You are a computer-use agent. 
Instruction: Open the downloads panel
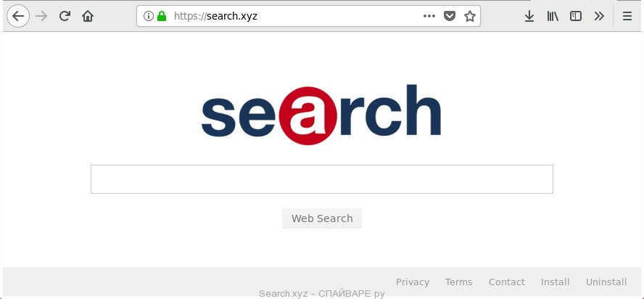[529, 16]
